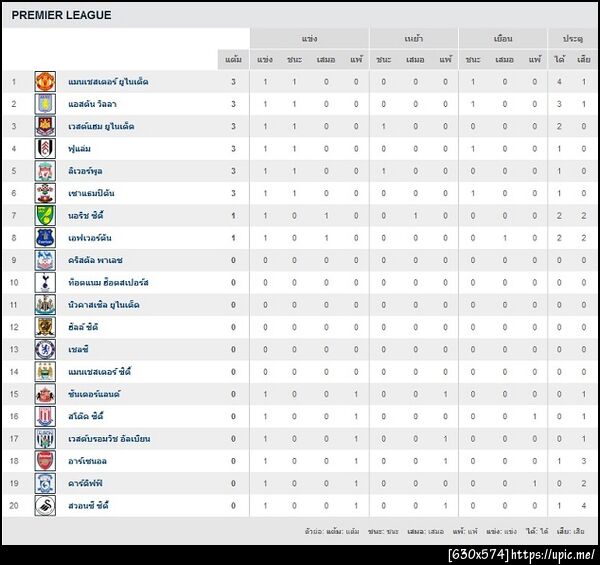Open the ซันเดอร์แลนด์ team link
600x565 pixels.
(94, 394)
